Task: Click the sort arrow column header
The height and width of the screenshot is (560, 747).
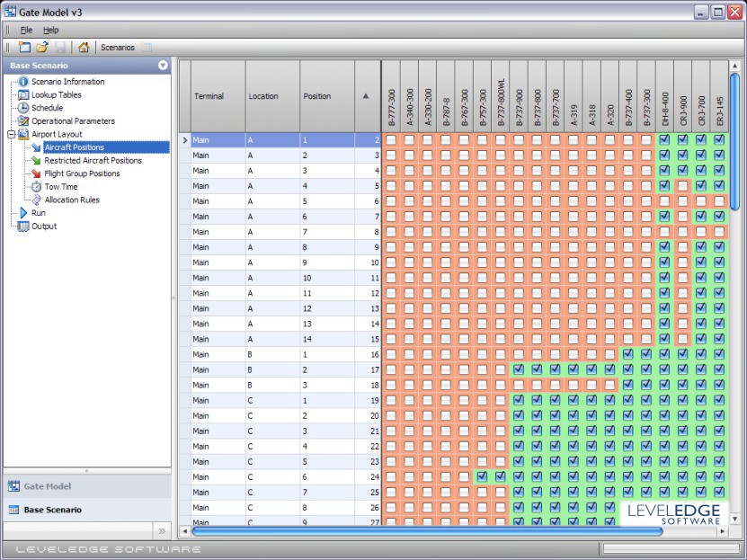Action: point(366,96)
